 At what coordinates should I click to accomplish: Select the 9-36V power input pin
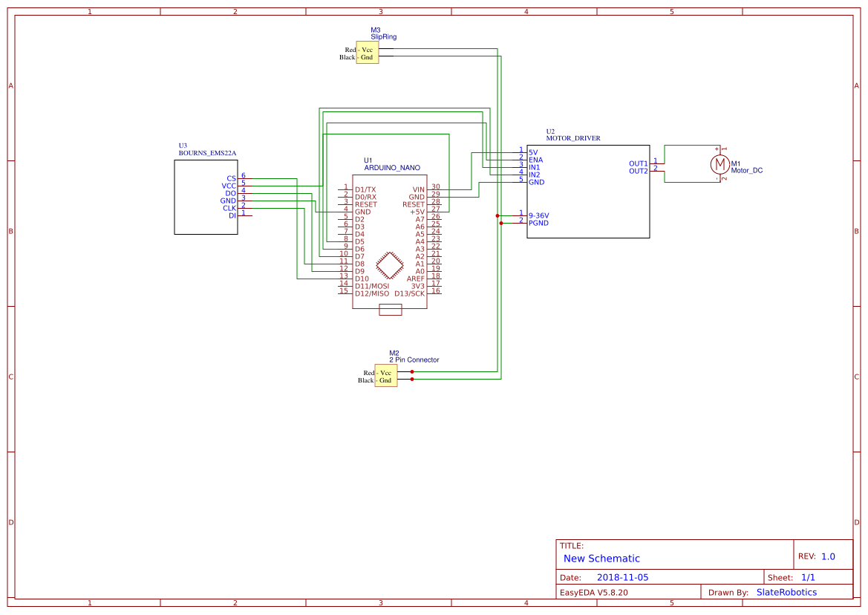click(539, 215)
